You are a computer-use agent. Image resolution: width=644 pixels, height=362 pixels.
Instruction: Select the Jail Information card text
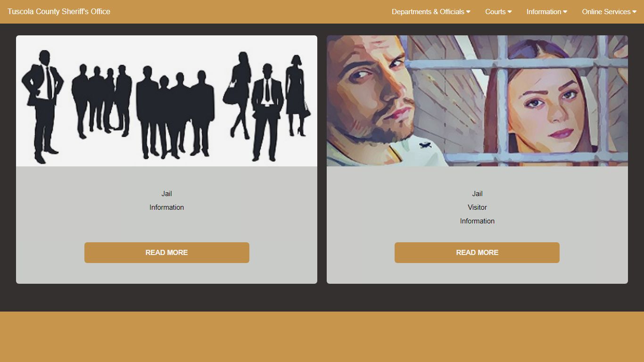pyautogui.click(x=167, y=200)
